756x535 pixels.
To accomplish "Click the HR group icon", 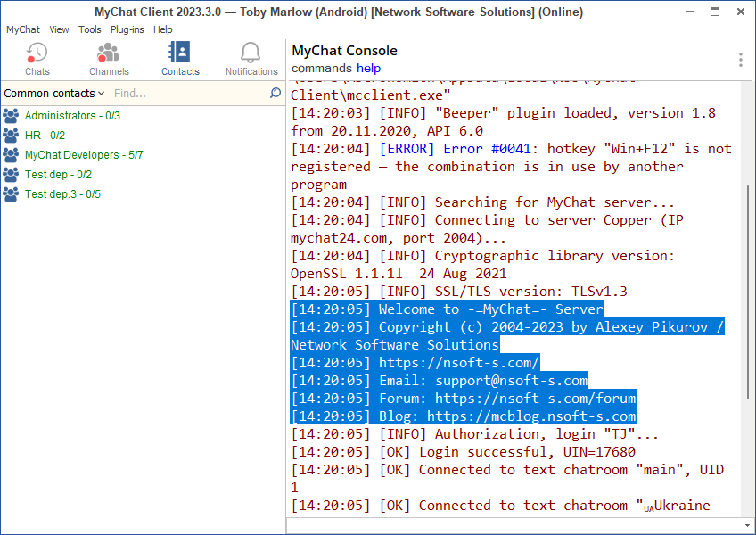I will click(x=12, y=135).
